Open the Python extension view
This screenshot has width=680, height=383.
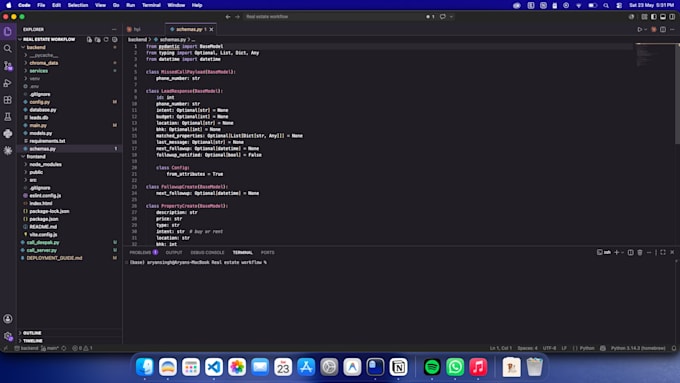coord(8,134)
